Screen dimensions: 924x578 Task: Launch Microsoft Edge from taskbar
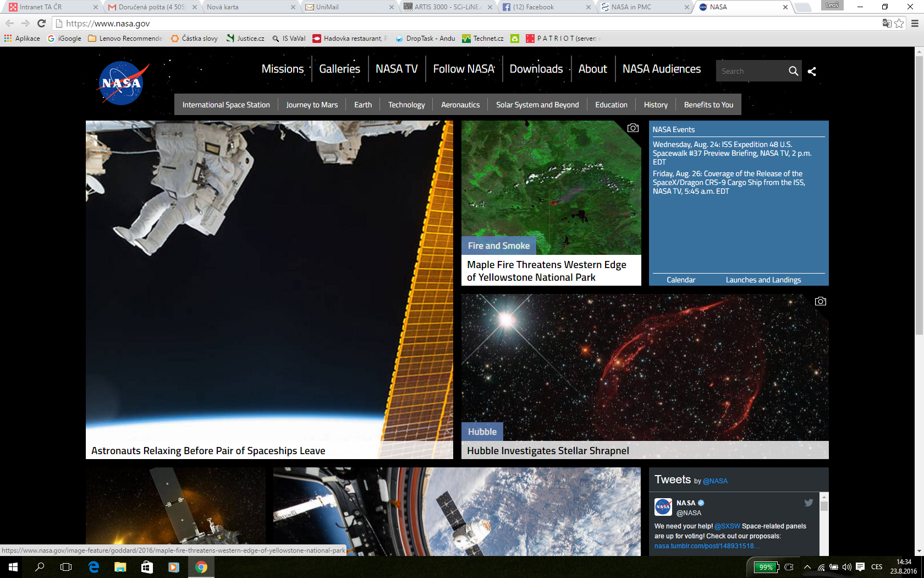tap(94, 567)
